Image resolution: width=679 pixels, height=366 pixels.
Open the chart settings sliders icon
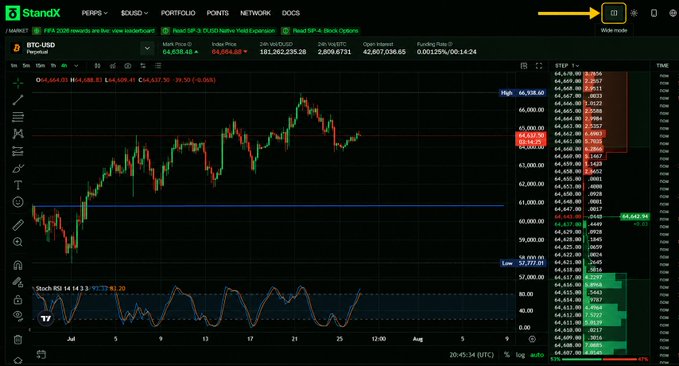pyautogui.click(x=143, y=66)
